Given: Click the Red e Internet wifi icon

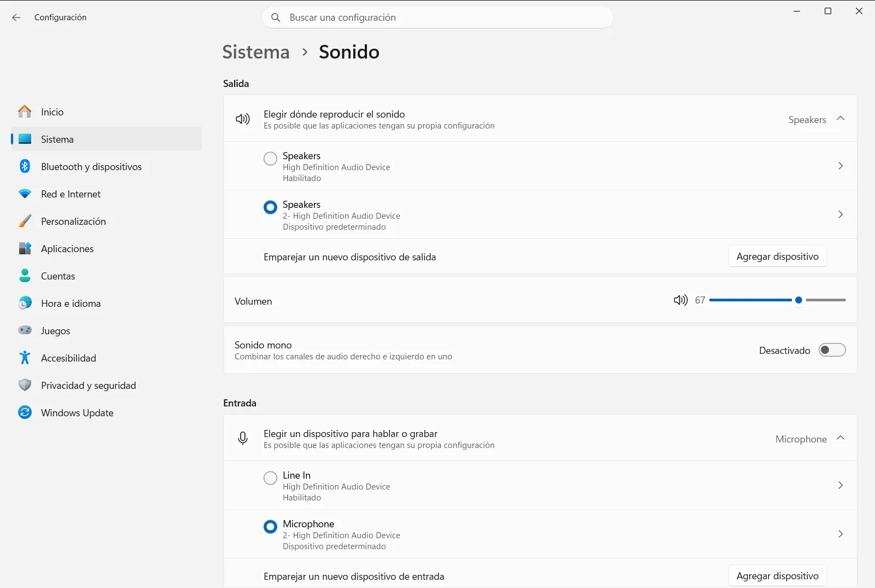Looking at the screenshot, I should pyautogui.click(x=25, y=194).
